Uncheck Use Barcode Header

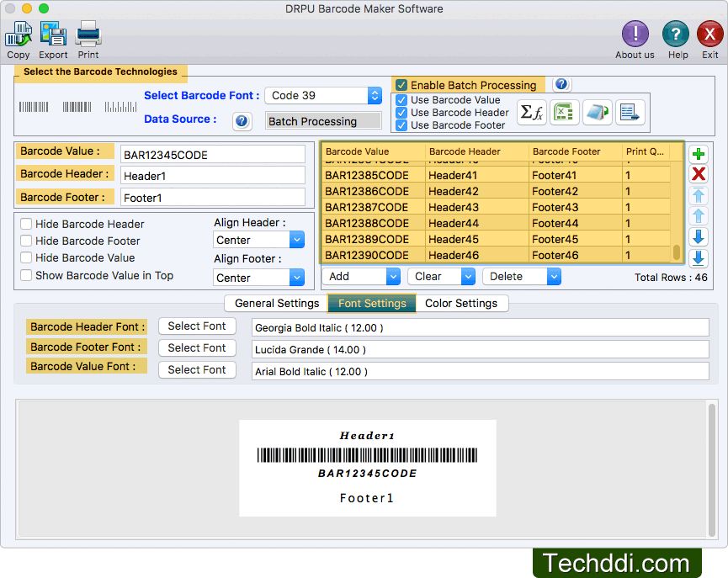point(401,113)
